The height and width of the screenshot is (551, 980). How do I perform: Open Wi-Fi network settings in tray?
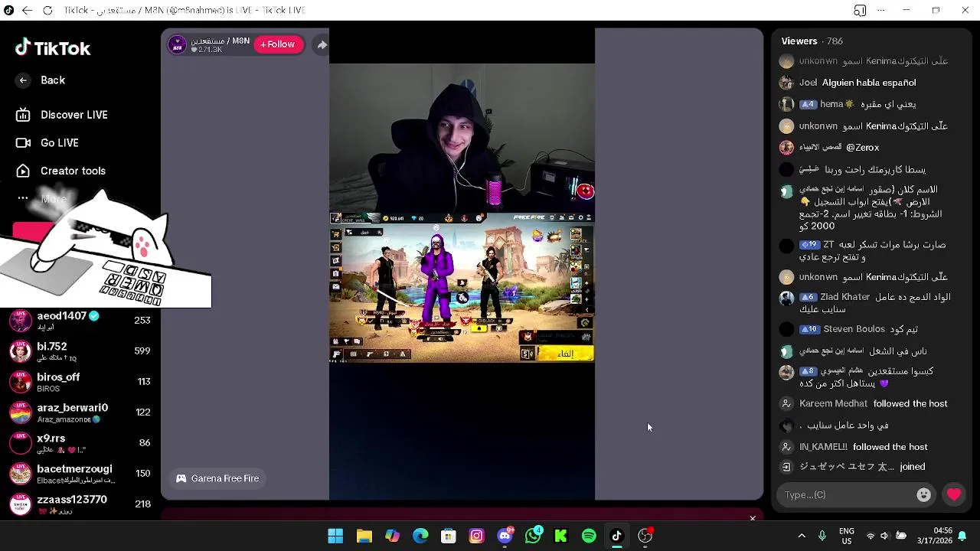coord(870,536)
